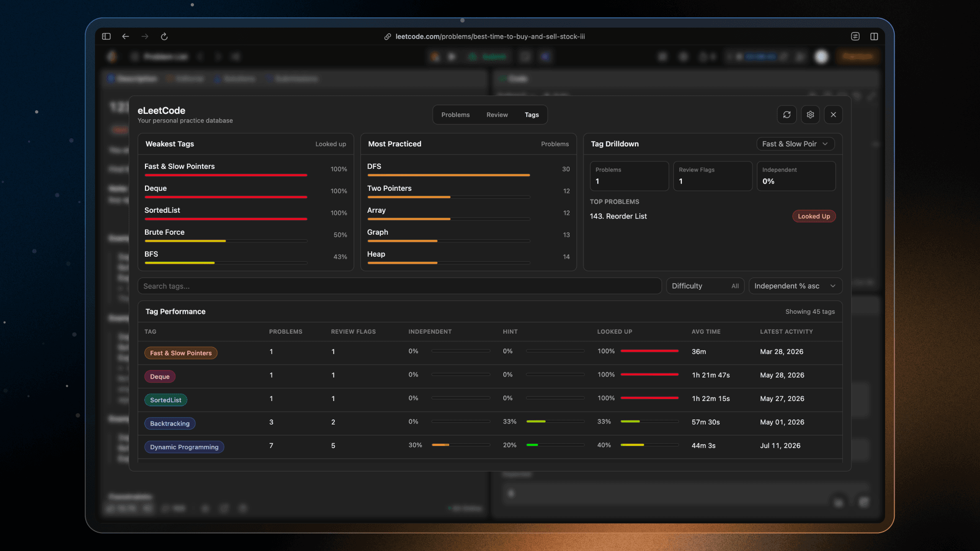The width and height of the screenshot is (980, 551).
Task: Click the Fast & Slow Pointers looked-up progress bar in table
Action: 649,351
